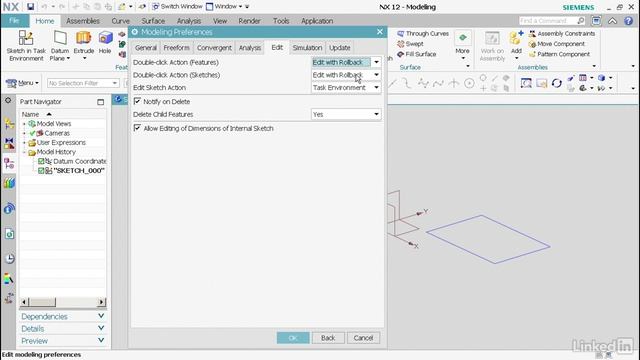Select Pattern Component tool

(559, 54)
